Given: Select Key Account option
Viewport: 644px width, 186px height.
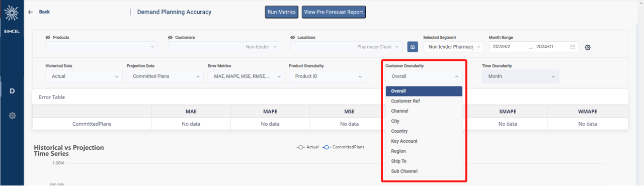Looking at the screenshot, I should click(x=424, y=141).
